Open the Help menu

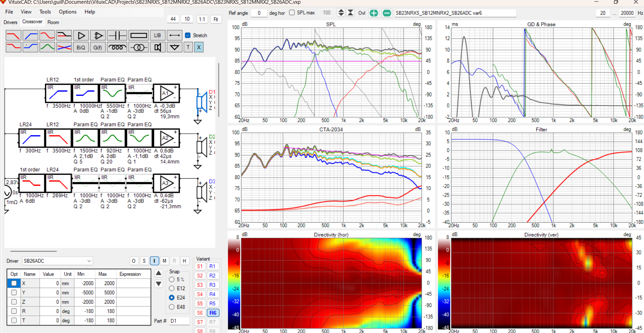tap(90, 12)
